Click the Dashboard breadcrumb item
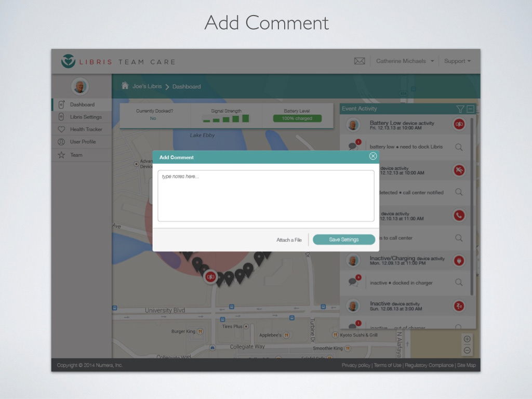 point(187,87)
